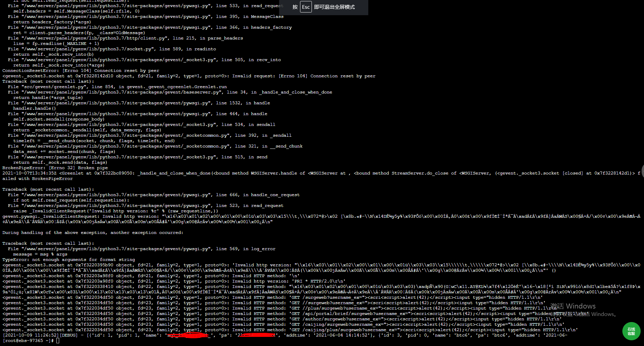Click the 'ailed with BrokenPipeError' line
Viewport: 644px width, 346px height.
pos(38,179)
